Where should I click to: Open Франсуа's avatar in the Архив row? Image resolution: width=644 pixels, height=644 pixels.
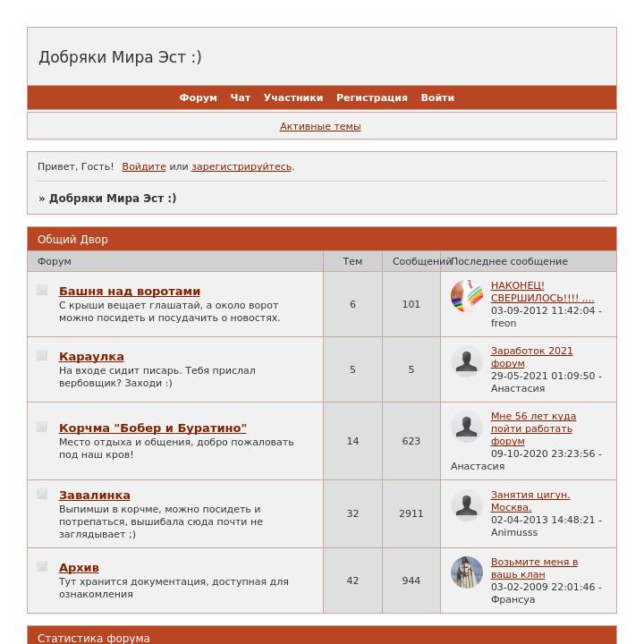(x=467, y=572)
